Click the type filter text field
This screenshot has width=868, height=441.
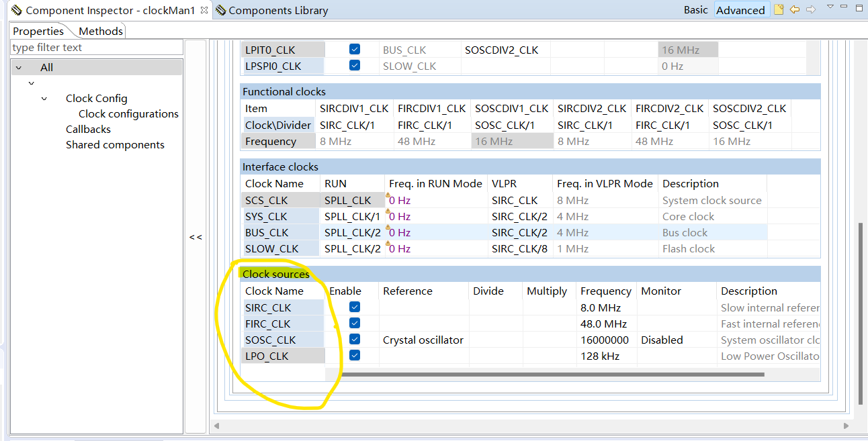coord(94,47)
